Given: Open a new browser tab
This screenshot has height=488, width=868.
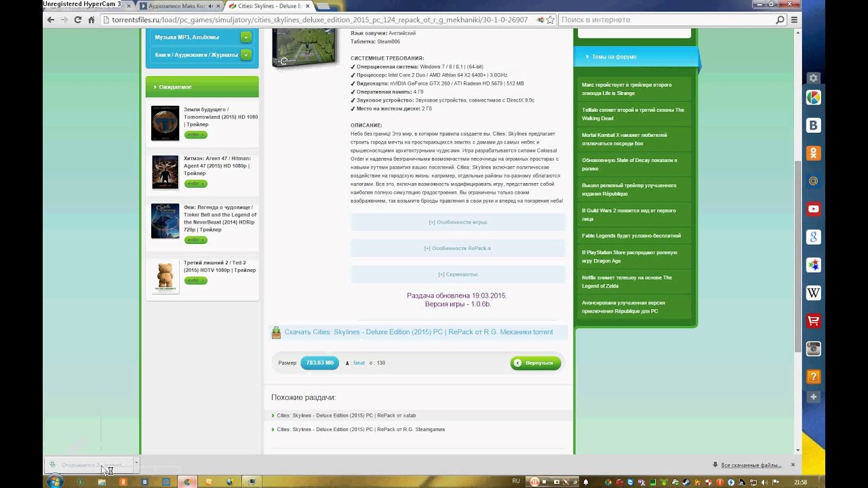Looking at the screenshot, I should point(323,6).
